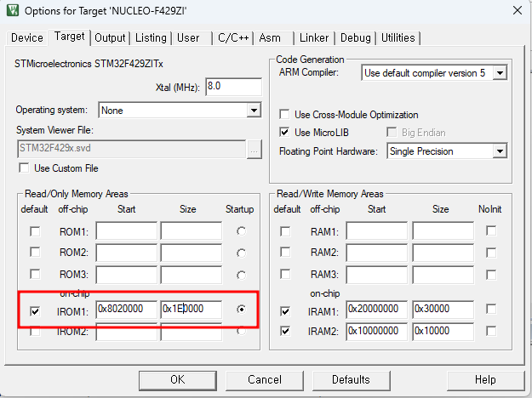Edit the IROM1 Size field
The image size is (532, 398).
pos(192,310)
